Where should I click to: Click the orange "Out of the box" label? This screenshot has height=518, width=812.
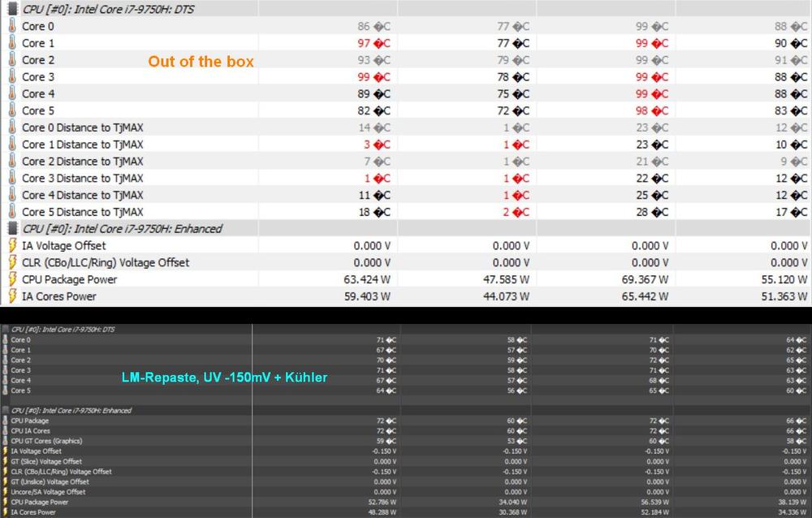(201, 62)
